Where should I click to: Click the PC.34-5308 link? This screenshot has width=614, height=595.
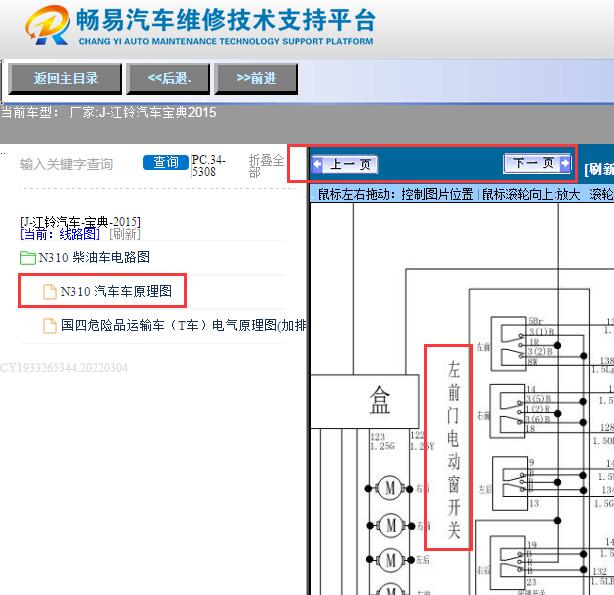click(x=208, y=166)
